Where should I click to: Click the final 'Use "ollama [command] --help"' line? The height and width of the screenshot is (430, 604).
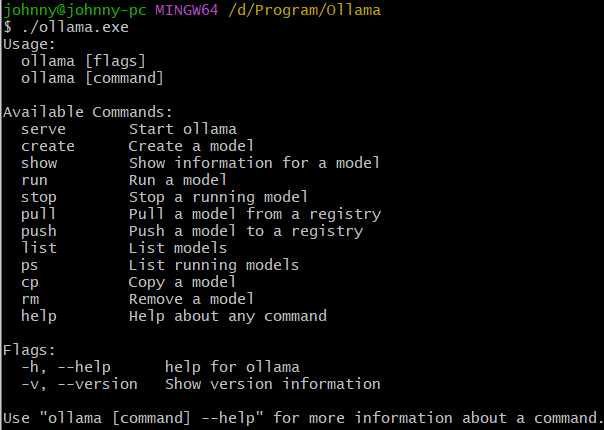[x=302, y=418]
